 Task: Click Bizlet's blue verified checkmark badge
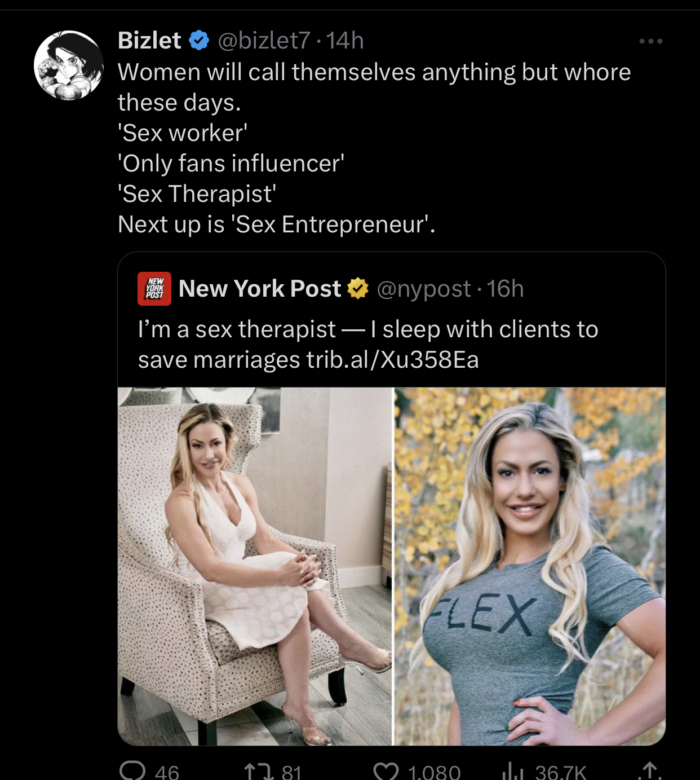click(198, 39)
